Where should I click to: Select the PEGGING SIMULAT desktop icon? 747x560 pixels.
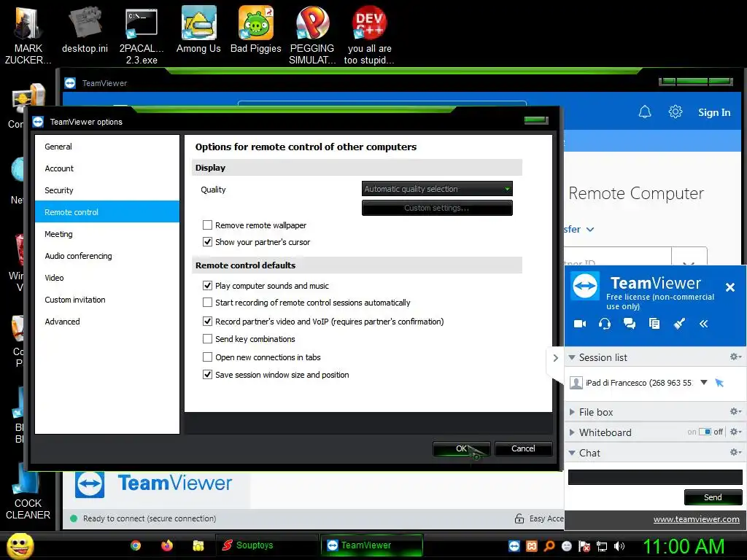(312, 36)
